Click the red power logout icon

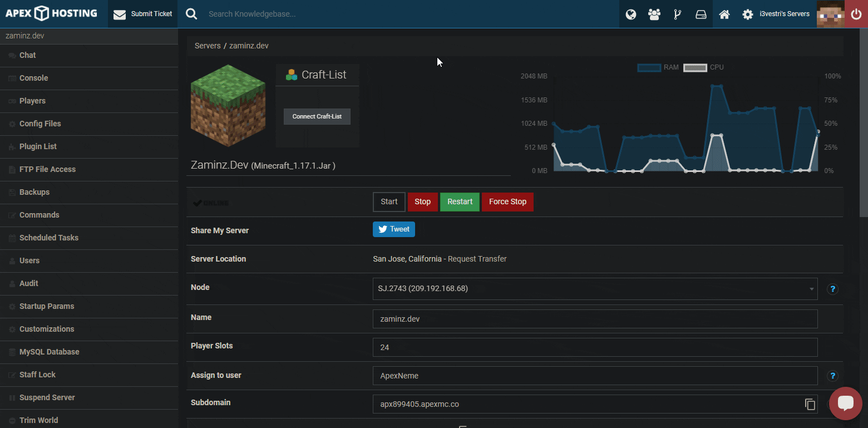pos(856,14)
